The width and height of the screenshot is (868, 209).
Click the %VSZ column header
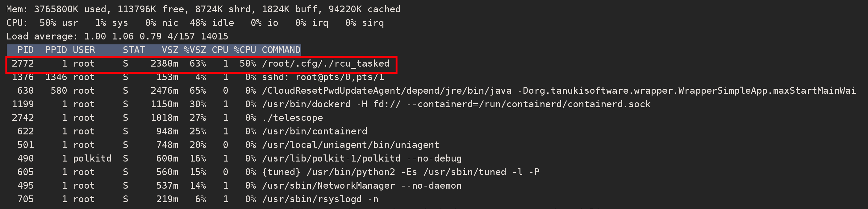coord(195,50)
